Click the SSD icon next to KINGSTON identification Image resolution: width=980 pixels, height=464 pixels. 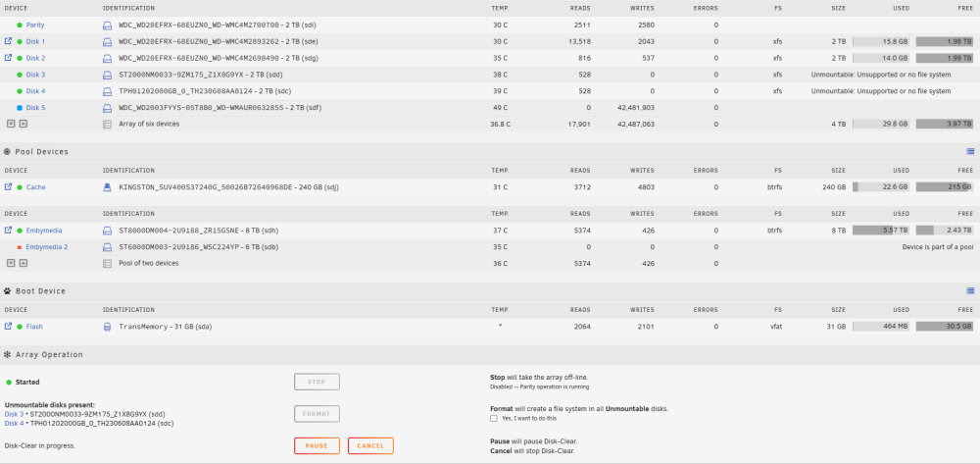click(x=107, y=187)
